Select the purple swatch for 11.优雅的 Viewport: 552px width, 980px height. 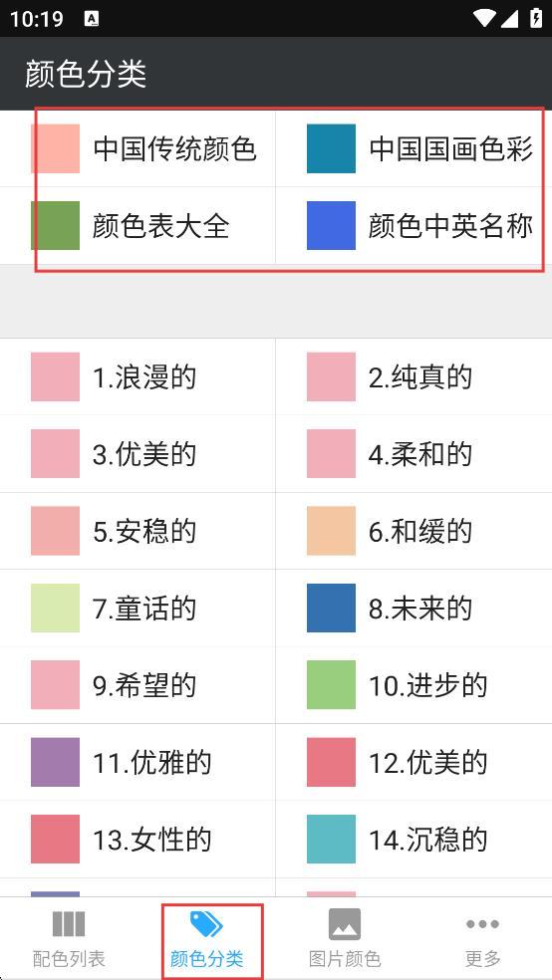[55, 762]
